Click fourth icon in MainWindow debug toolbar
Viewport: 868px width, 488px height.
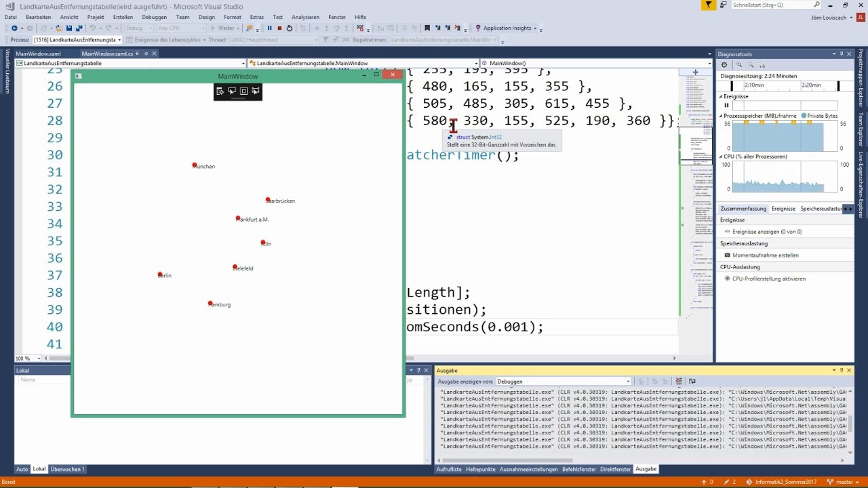pos(256,91)
